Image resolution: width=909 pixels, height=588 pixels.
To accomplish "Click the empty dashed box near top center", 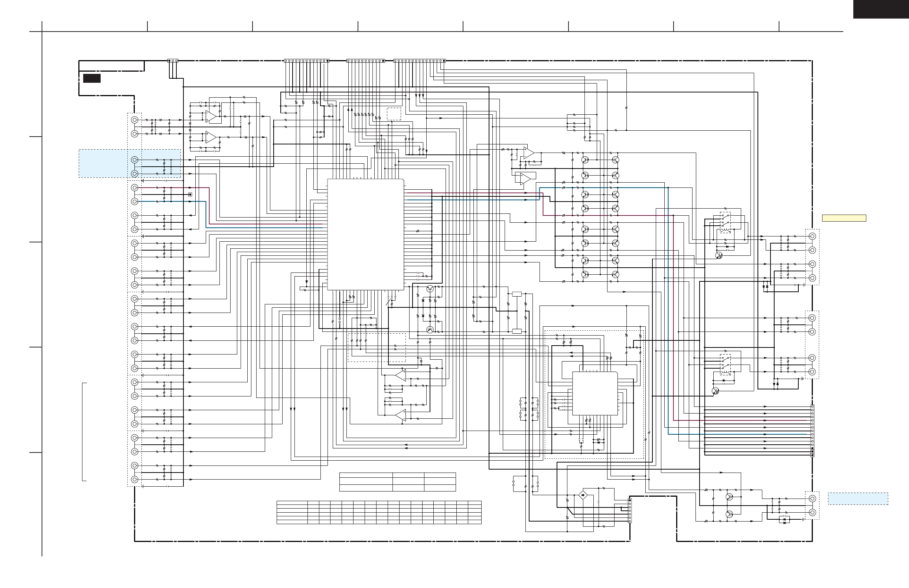I will (x=394, y=114).
